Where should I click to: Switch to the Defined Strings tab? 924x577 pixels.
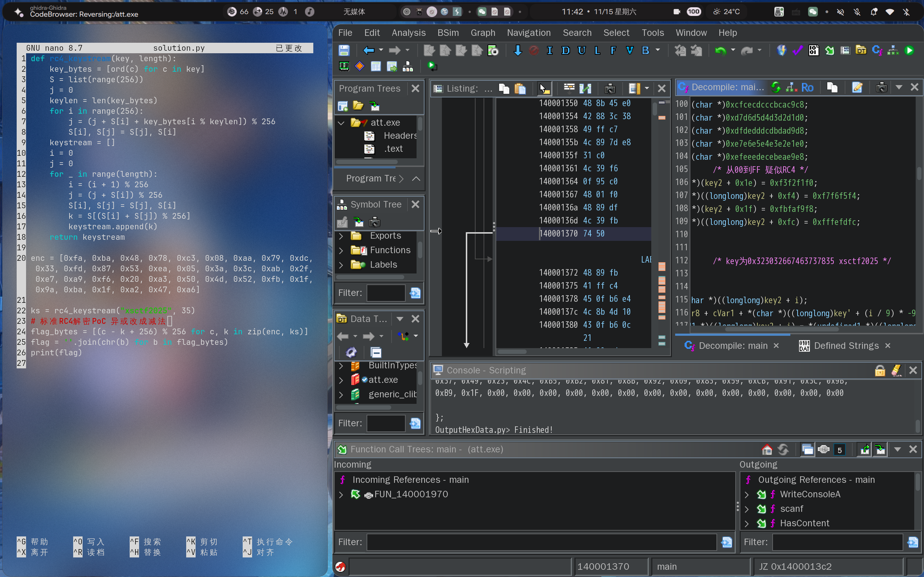846,346
